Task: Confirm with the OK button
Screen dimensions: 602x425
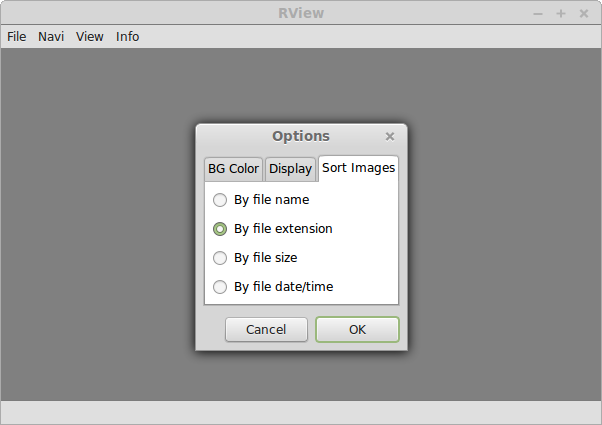Action: point(357,329)
